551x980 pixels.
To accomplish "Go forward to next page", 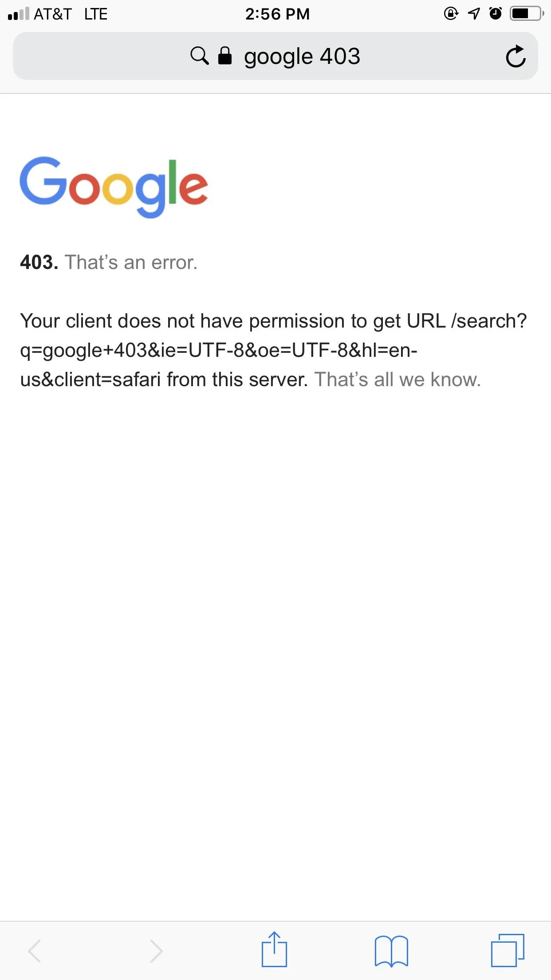I will [x=156, y=951].
